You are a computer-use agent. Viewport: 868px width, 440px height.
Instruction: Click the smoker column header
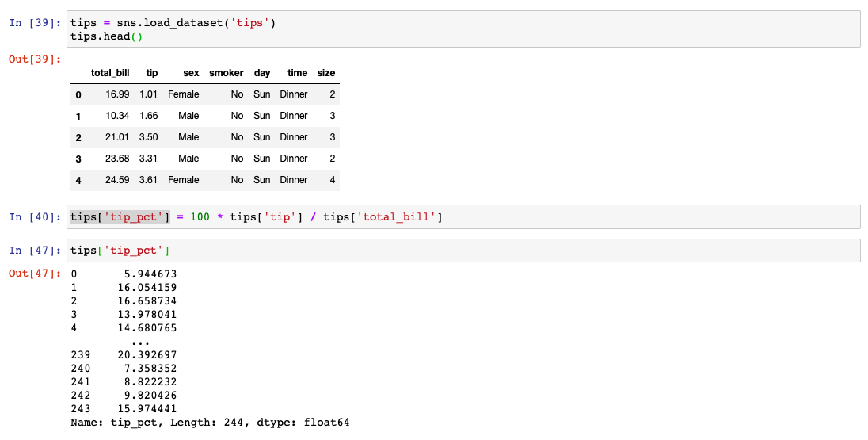point(226,73)
